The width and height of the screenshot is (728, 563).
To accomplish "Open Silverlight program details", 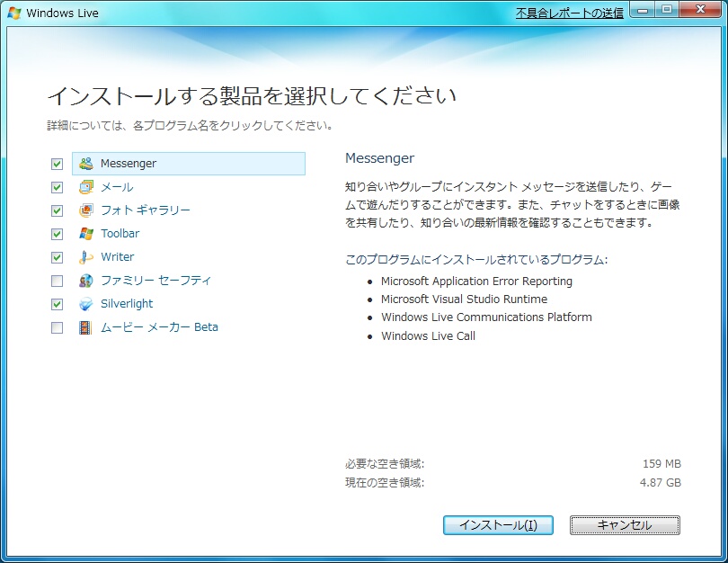I will pos(127,304).
